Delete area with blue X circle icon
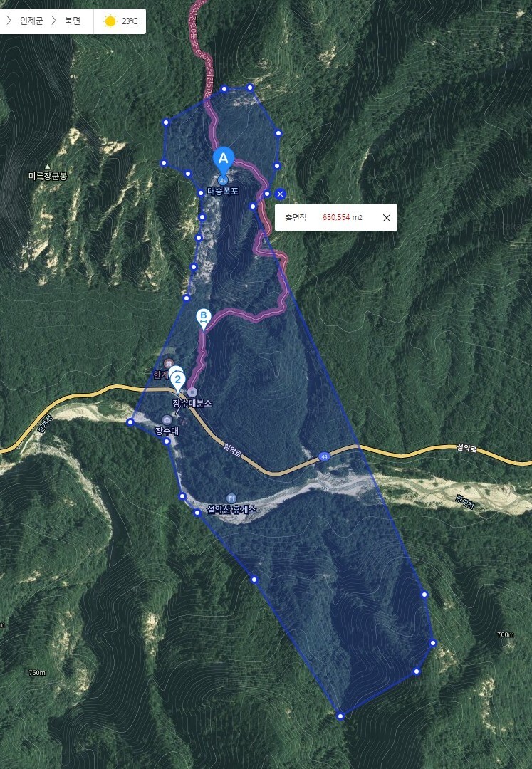The width and height of the screenshot is (532, 769). 280,194
